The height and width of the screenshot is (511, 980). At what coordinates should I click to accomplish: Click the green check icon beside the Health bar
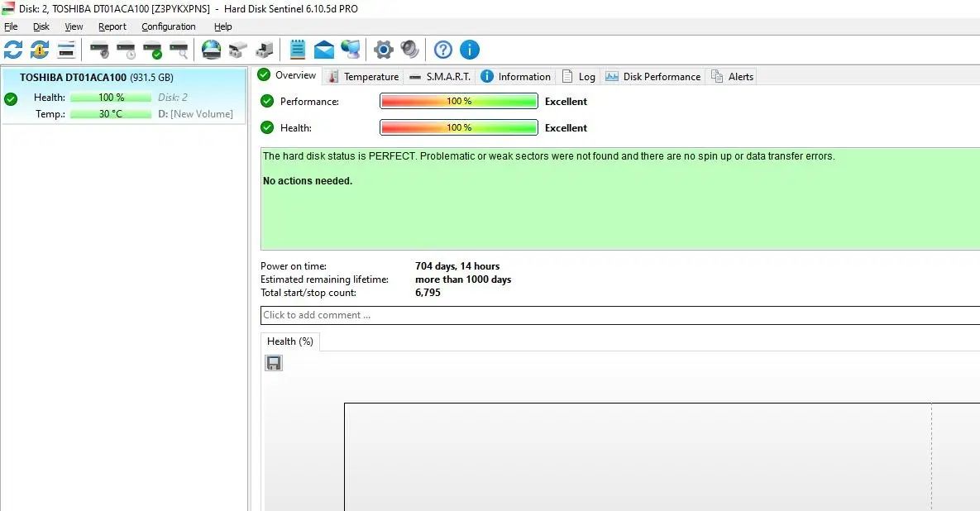click(267, 127)
